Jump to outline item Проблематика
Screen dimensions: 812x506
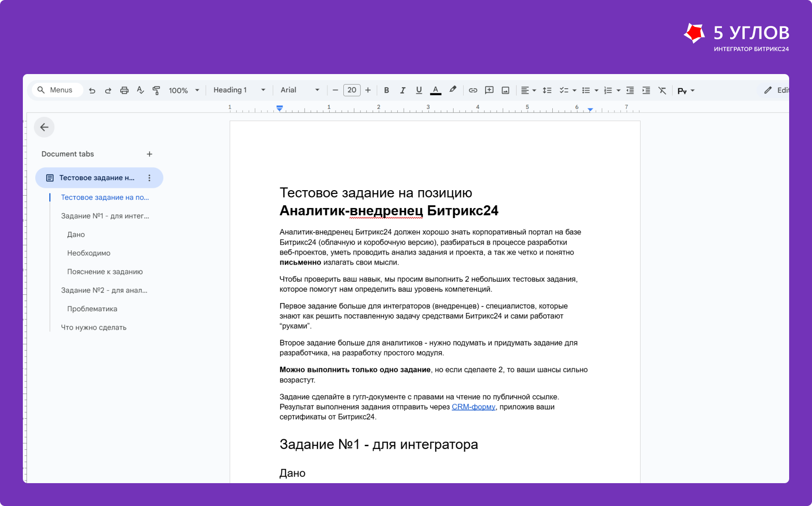pyautogui.click(x=92, y=309)
